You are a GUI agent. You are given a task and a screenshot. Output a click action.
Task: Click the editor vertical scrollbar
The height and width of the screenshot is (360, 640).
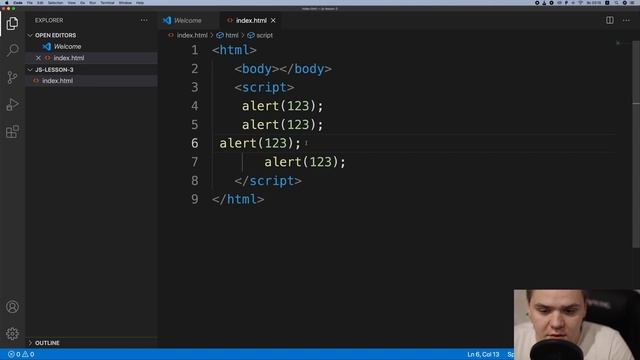[636, 144]
